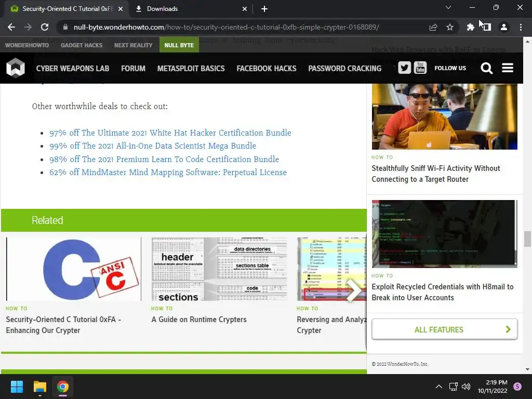Open ANSI C thumbnail for 0xFA tutorial
The image size is (532, 399).
(74, 269)
